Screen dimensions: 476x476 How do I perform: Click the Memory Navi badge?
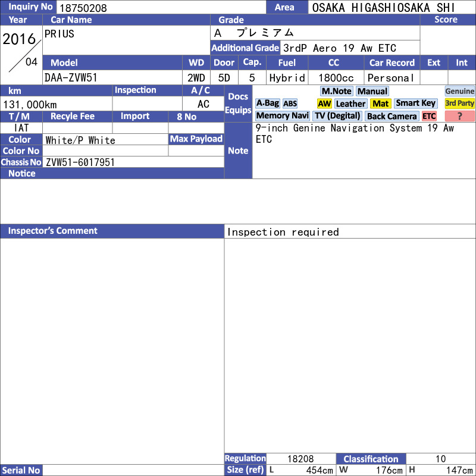(x=282, y=115)
